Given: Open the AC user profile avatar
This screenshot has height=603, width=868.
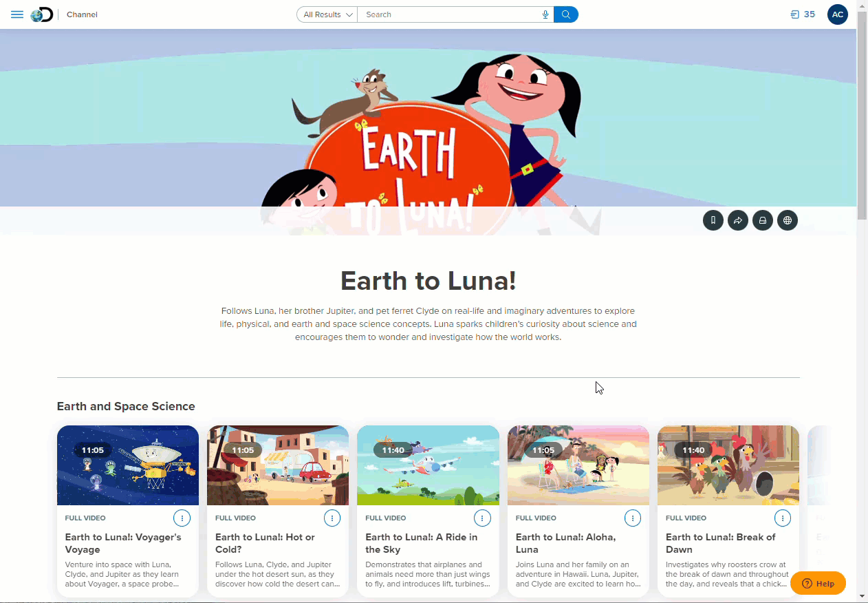Looking at the screenshot, I should coord(838,14).
